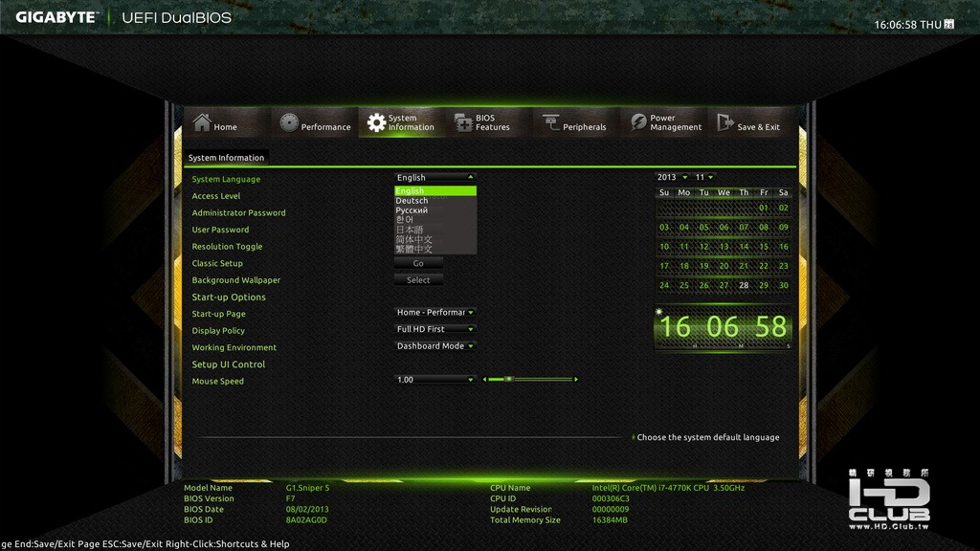The width and height of the screenshot is (980, 551).
Task: Collapse the System Language dropdown
Action: point(435,177)
